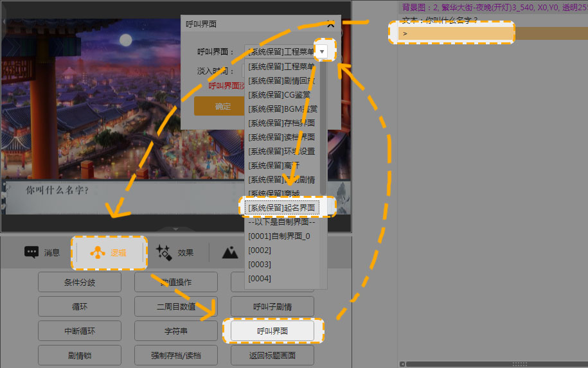Screen dimensions: 588x368
Task: Open the 消息 tab with speech bubble icon
Action: coord(42,252)
